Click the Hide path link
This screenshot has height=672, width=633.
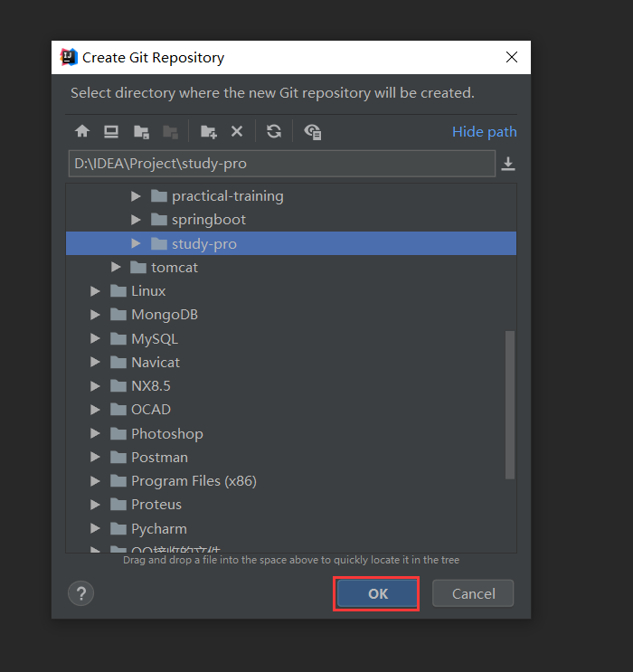tap(485, 131)
